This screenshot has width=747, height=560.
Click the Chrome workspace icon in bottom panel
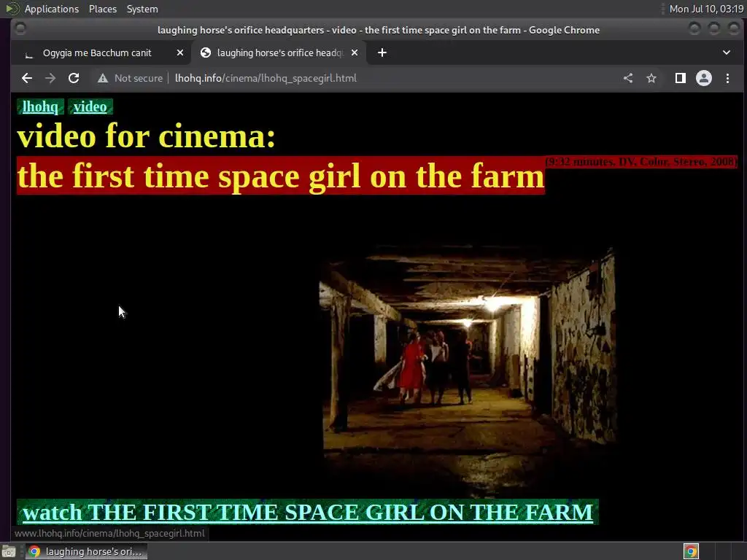click(x=691, y=551)
